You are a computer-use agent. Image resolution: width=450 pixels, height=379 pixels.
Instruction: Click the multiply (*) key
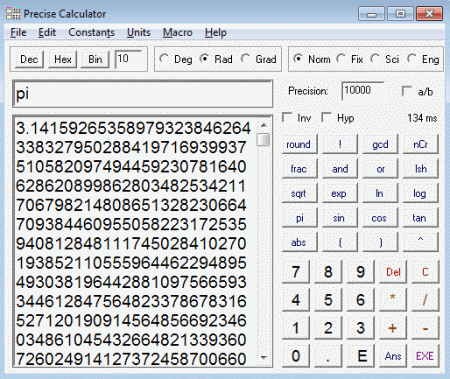coord(393,300)
